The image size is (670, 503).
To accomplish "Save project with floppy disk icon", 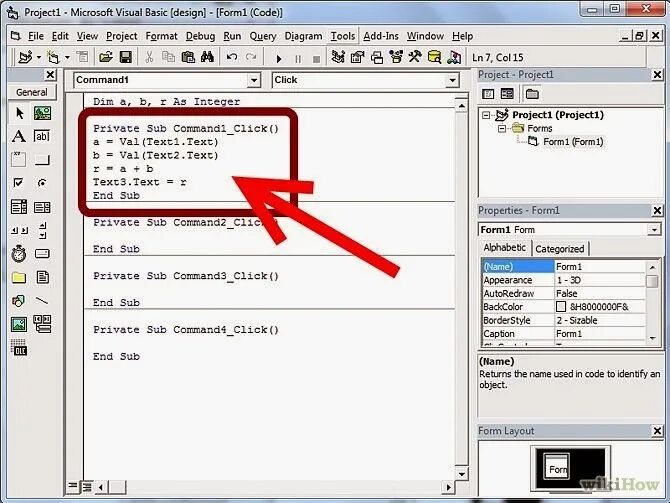I will (126, 57).
